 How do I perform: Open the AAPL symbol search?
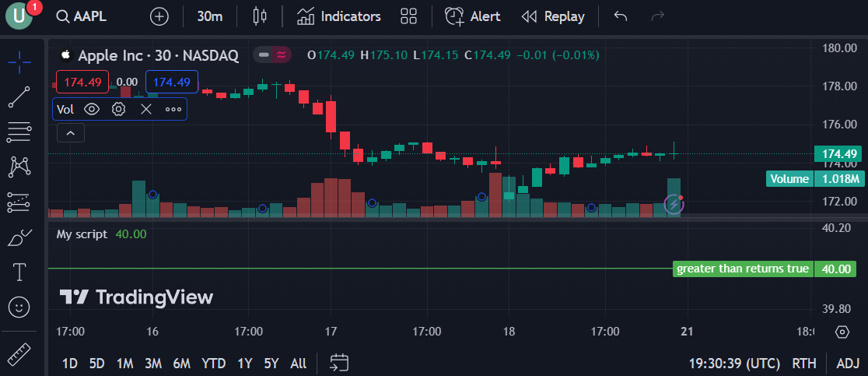tap(82, 16)
